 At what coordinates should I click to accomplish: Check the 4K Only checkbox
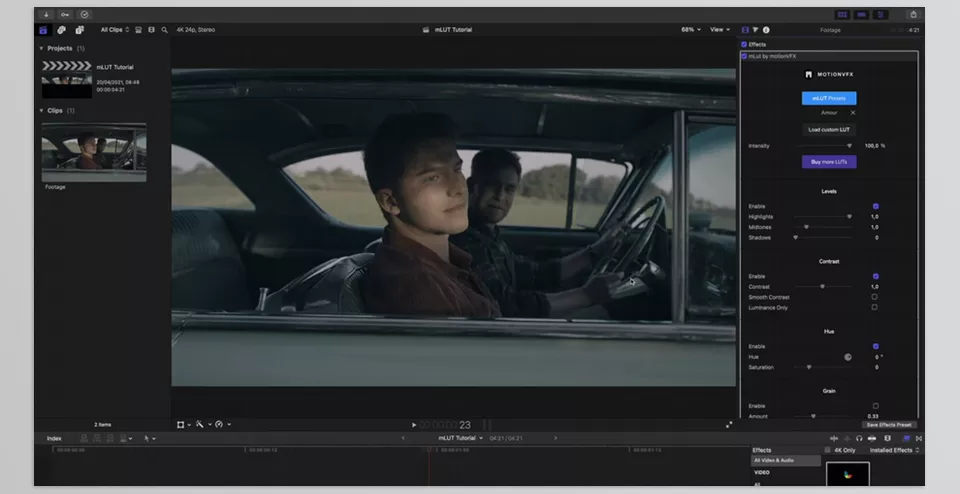[x=828, y=450]
